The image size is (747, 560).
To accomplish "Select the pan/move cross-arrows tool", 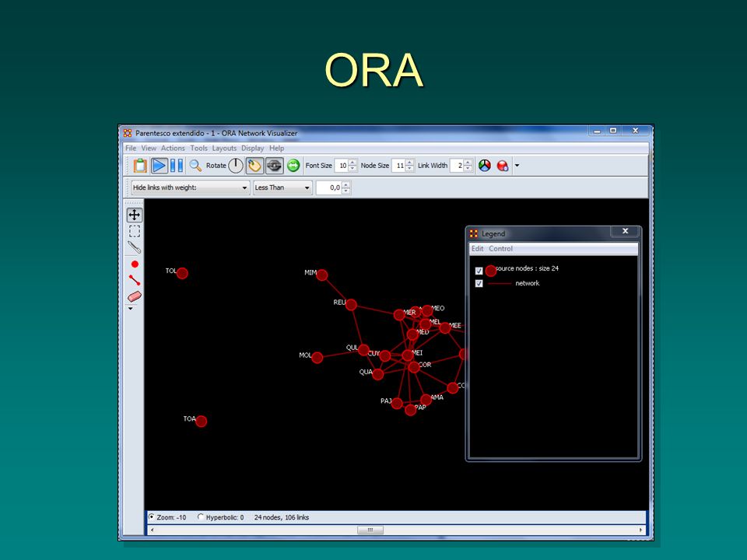I will (135, 215).
